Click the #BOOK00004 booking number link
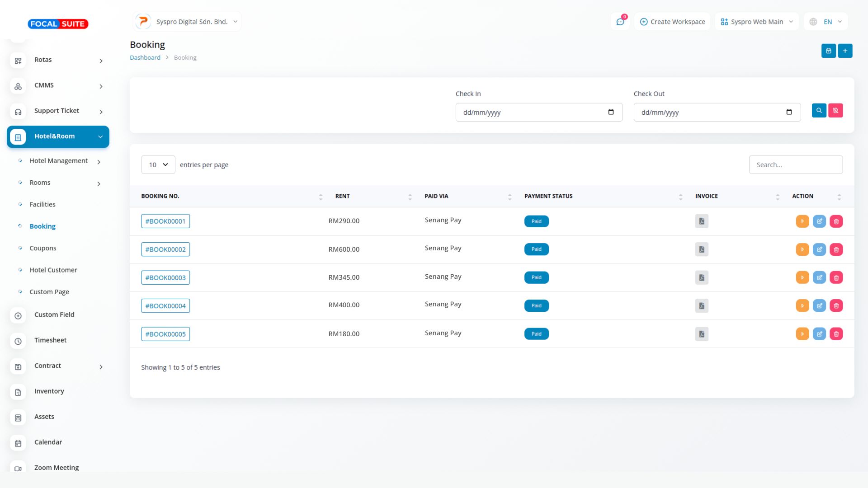The width and height of the screenshot is (868, 488). [165, 306]
